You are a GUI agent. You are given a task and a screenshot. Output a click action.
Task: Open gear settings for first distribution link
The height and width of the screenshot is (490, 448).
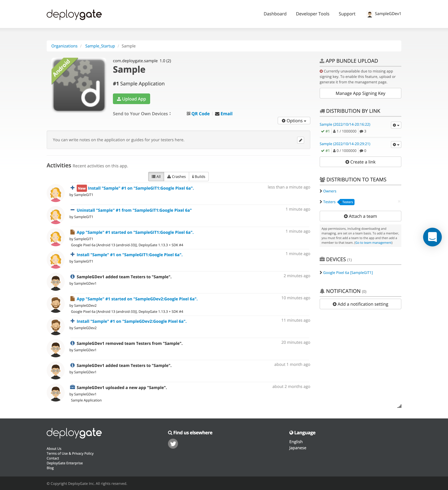coord(396,125)
